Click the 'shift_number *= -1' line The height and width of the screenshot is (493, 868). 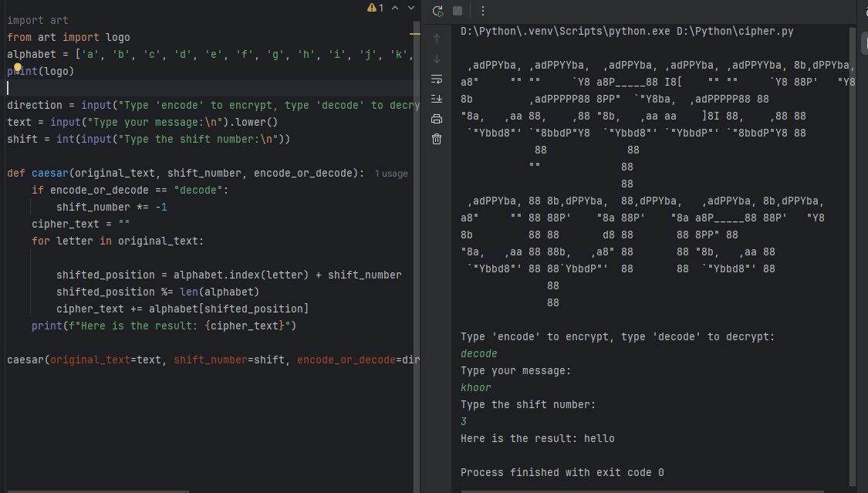point(112,208)
